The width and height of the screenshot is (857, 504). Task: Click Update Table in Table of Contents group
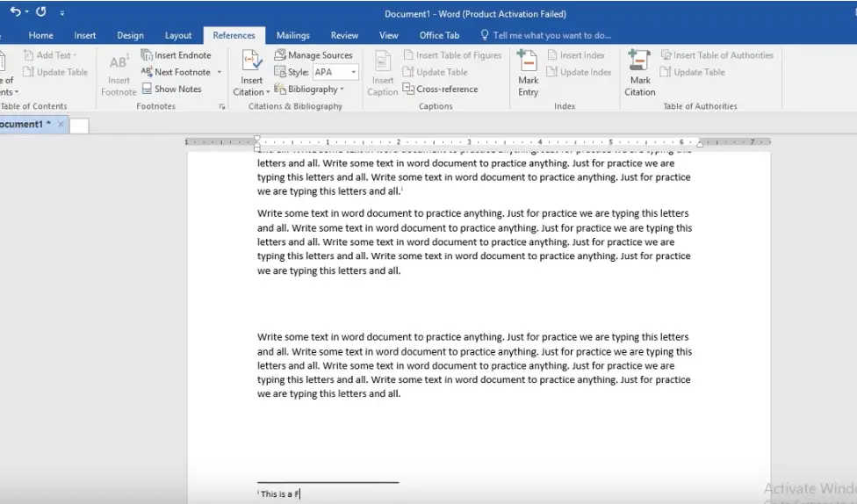tap(55, 72)
